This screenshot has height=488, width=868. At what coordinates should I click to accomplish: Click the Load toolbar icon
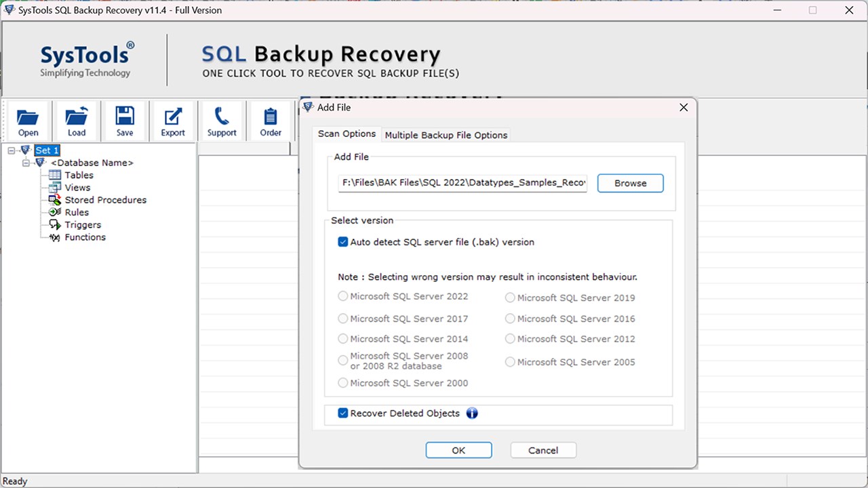click(77, 121)
